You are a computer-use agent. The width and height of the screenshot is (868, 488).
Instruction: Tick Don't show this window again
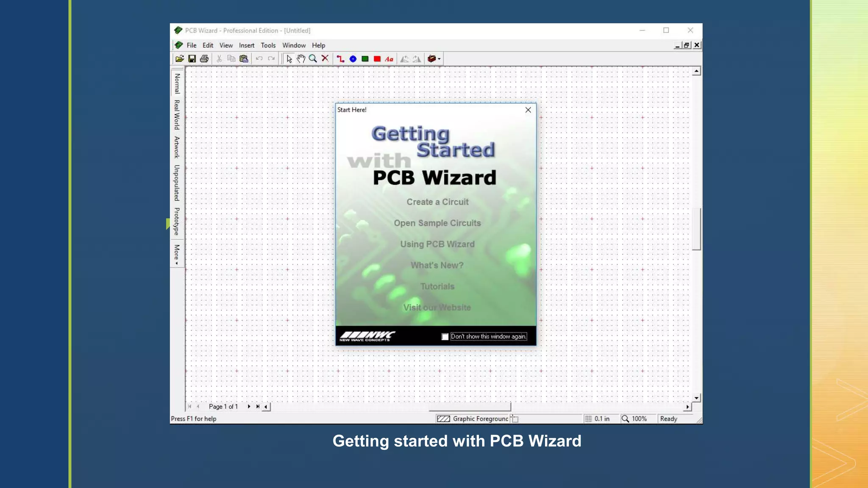point(445,337)
